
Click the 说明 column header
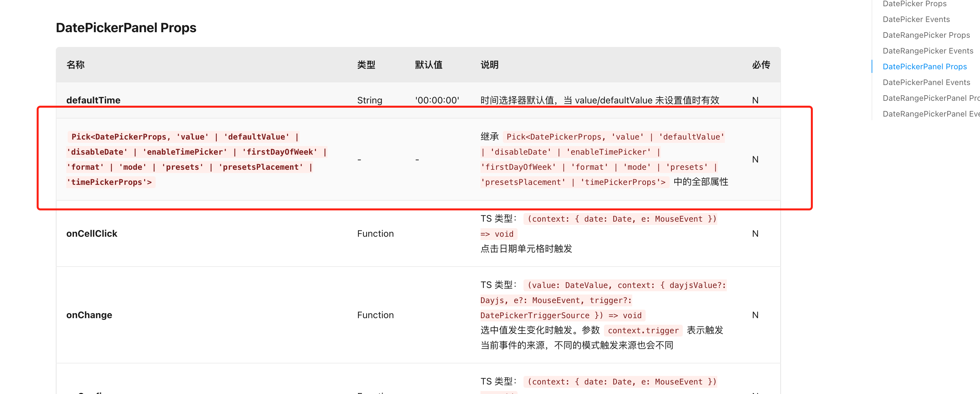(489, 65)
